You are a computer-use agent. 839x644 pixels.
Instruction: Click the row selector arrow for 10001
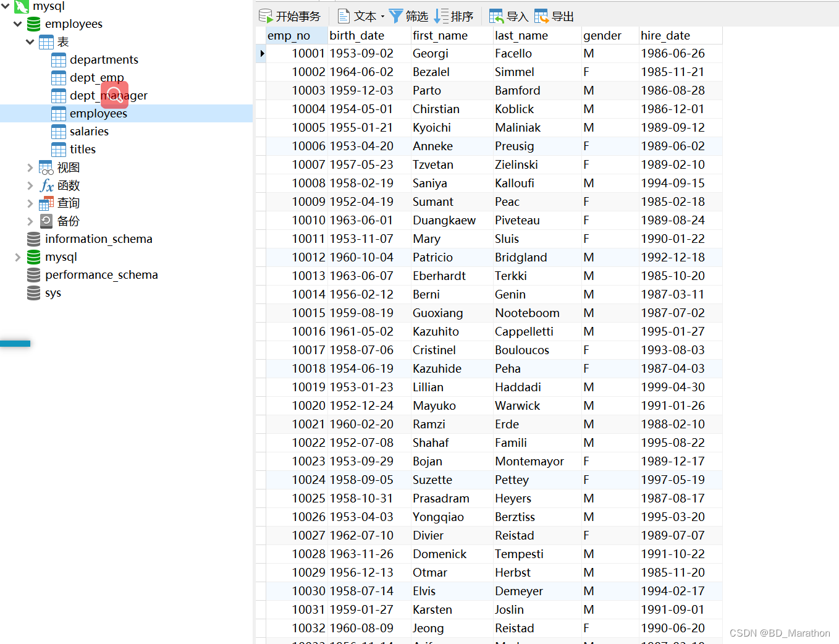click(x=261, y=54)
